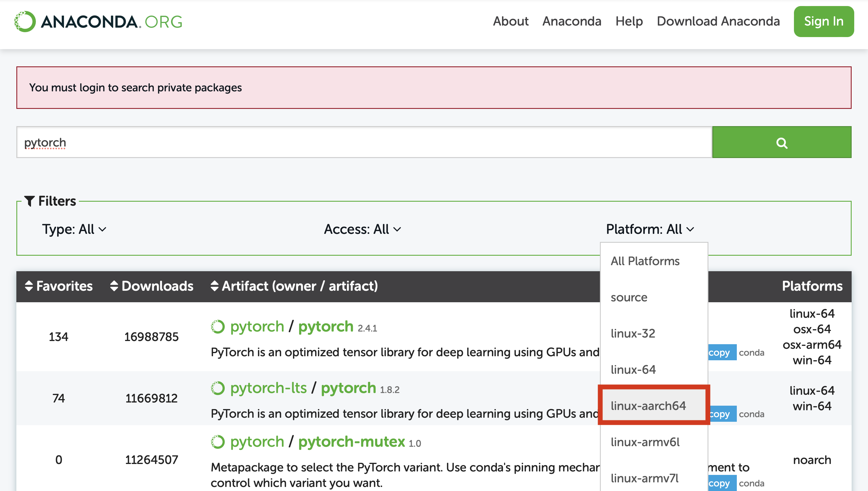Screen dimensions: 868x491
Task: Sort by Downloads column arrows
Action: click(x=114, y=286)
